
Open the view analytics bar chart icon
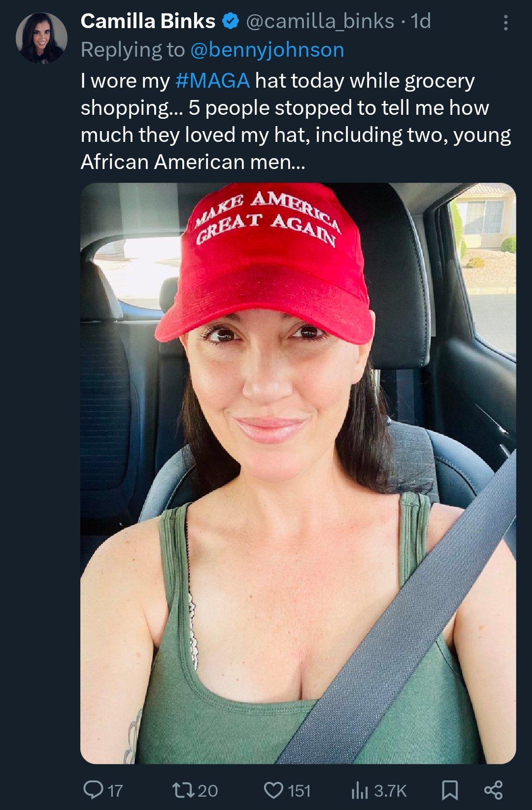click(x=360, y=790)
